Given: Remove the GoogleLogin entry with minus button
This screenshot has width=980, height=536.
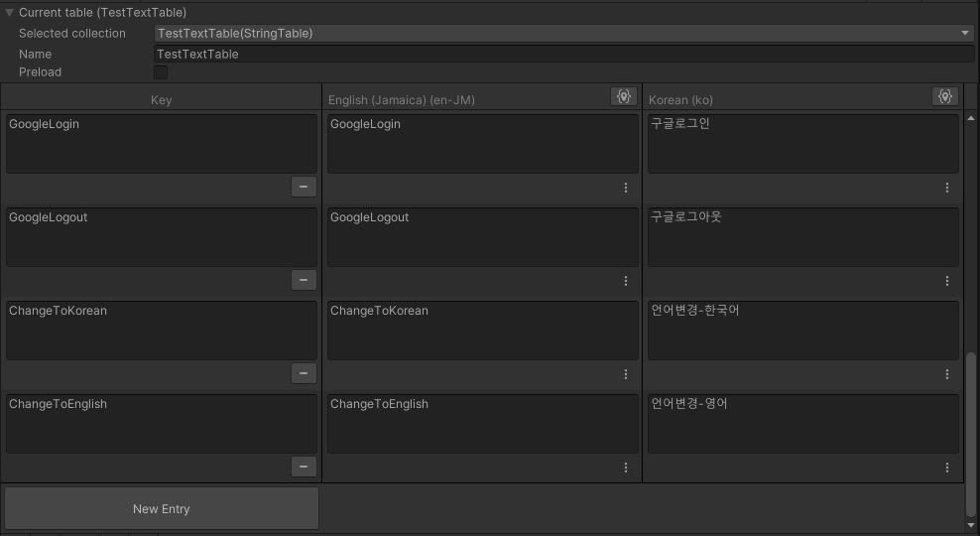Looking at the screenshot, I should point(304,187).
